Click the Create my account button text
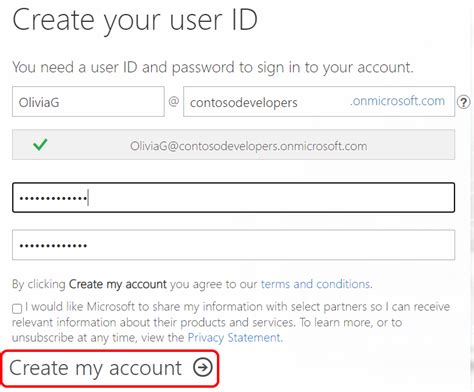This screenshot has width=474, height=392. [95, 368]
